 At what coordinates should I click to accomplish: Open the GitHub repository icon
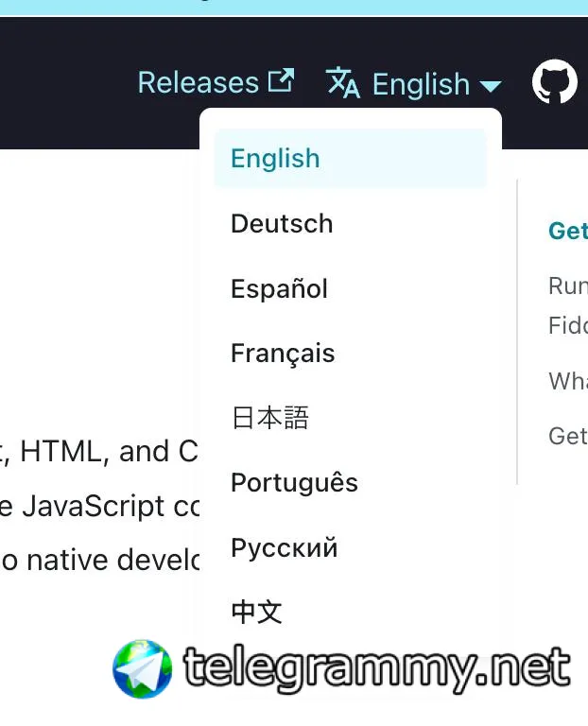(554, 82)
